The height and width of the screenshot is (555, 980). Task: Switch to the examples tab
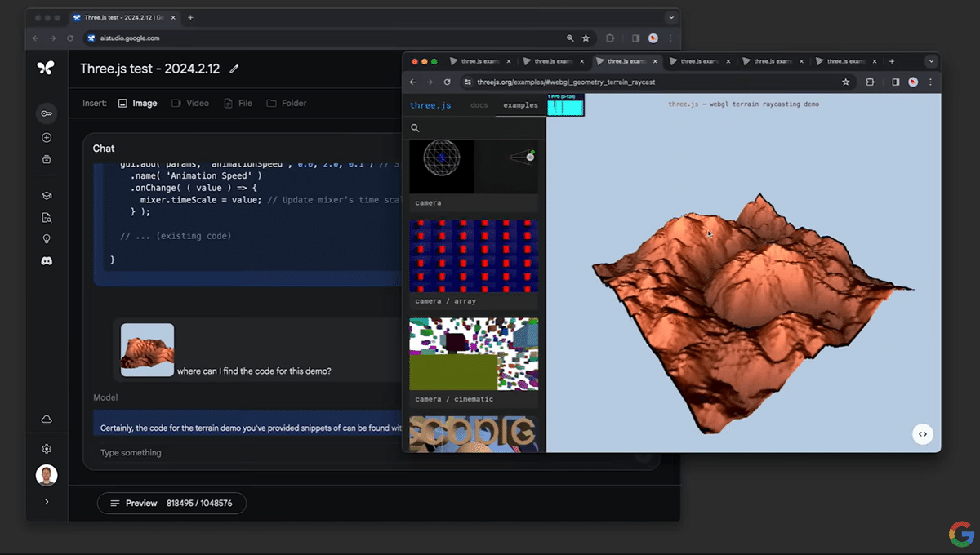click(x=520, y=105)
